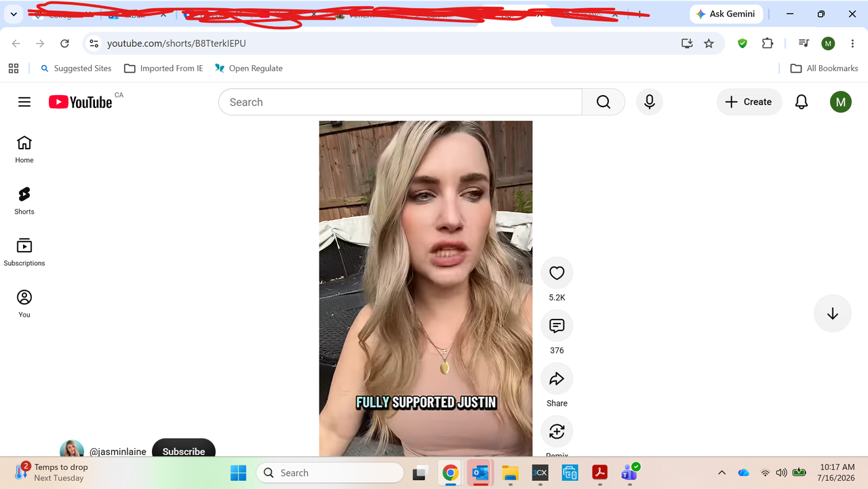Open the tab search dropdown arrow
Image resolution: width=868 pixels, height=489 pixels.
(x=14, y=14)
